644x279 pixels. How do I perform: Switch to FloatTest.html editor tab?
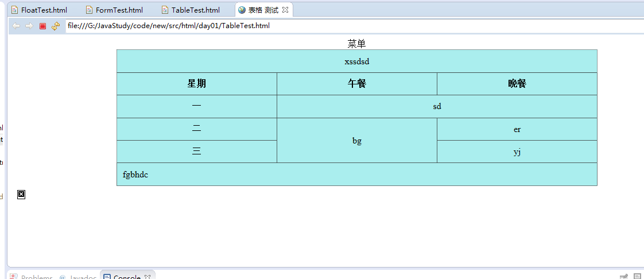[x=44, y=10]
